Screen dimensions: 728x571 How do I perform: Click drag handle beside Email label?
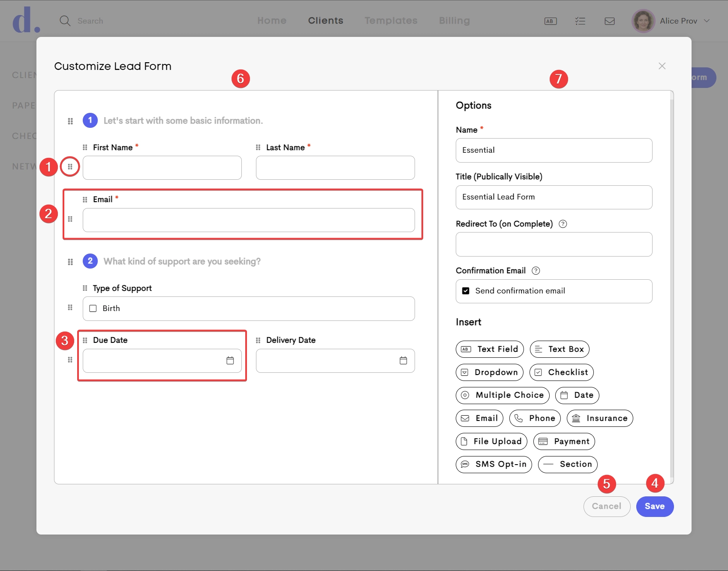tap(85, 199)
